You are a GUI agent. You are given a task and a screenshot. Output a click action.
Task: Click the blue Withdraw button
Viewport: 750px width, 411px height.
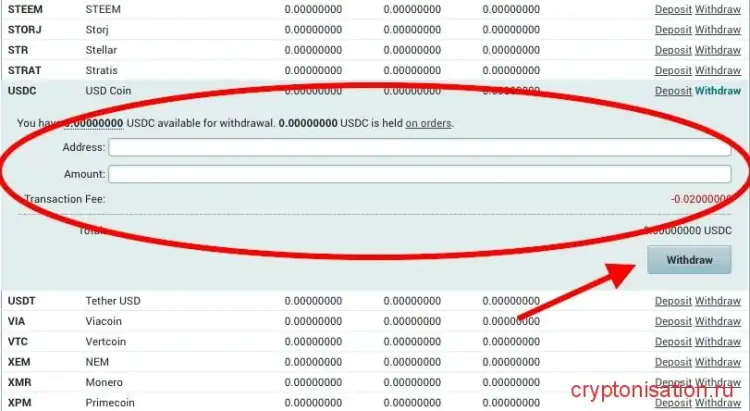689,260
